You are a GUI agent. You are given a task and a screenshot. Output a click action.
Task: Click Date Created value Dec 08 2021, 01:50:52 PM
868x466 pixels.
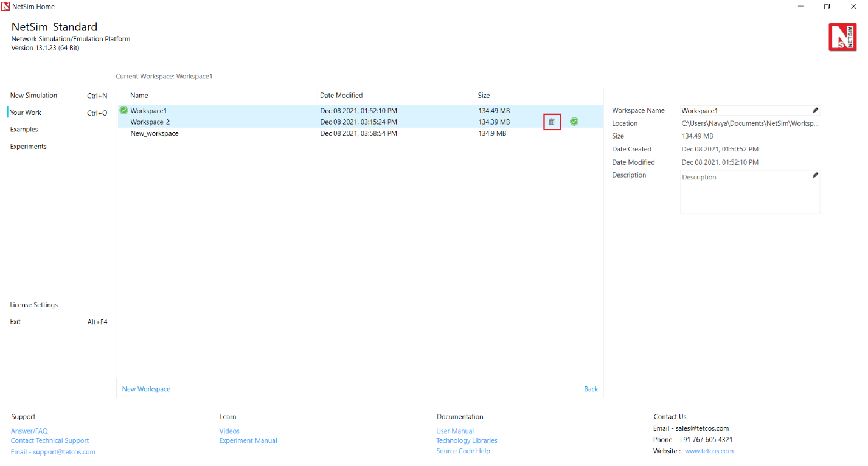pos(720,149)
